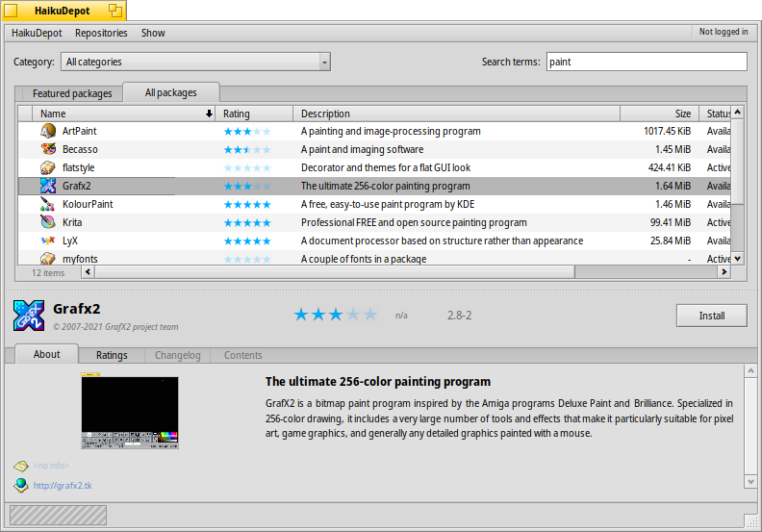Image resolution: width=762 pixels, height=532 pixels.
Task: Click the large Grafx2 logo in details
Action: coord(29,316)
